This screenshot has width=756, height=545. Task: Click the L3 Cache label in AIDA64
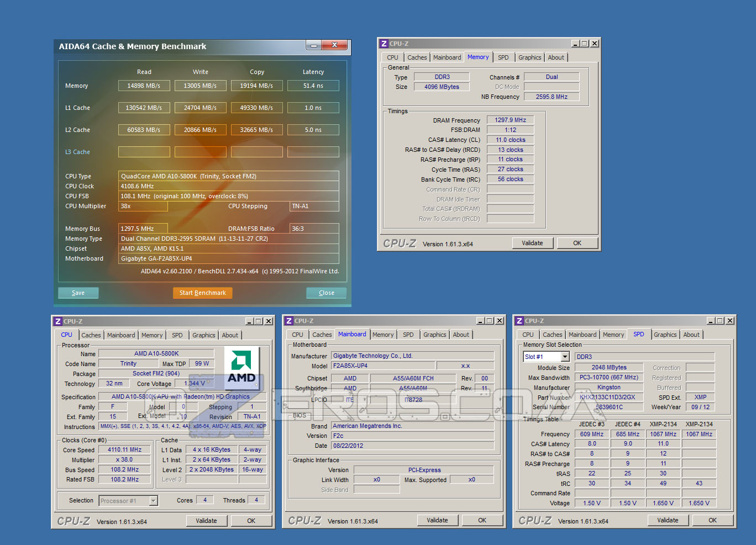coord(77,152)
